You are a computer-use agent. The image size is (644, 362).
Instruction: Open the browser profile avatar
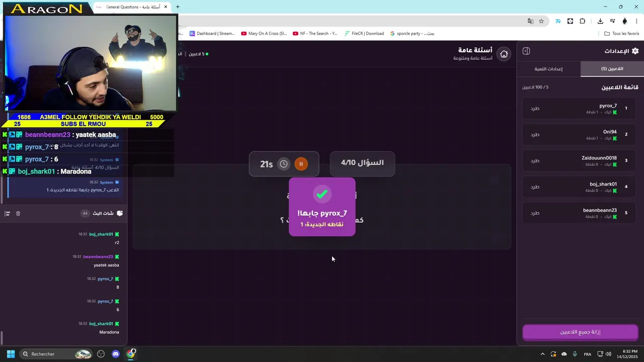625,21
